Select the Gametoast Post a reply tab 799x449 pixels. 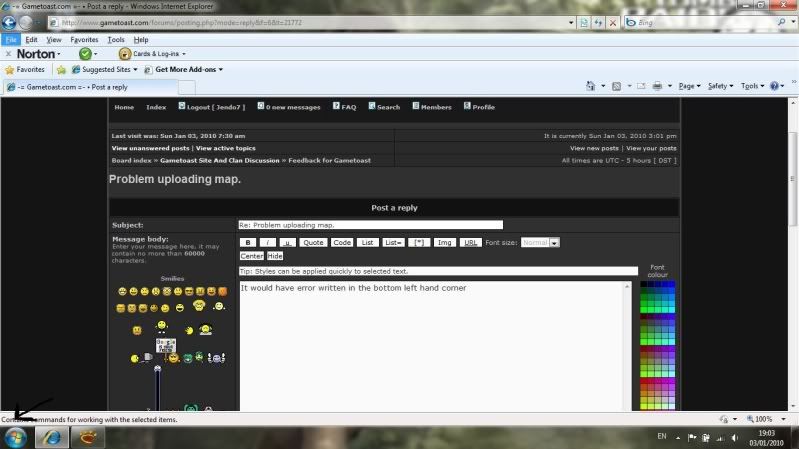[90, 87]
